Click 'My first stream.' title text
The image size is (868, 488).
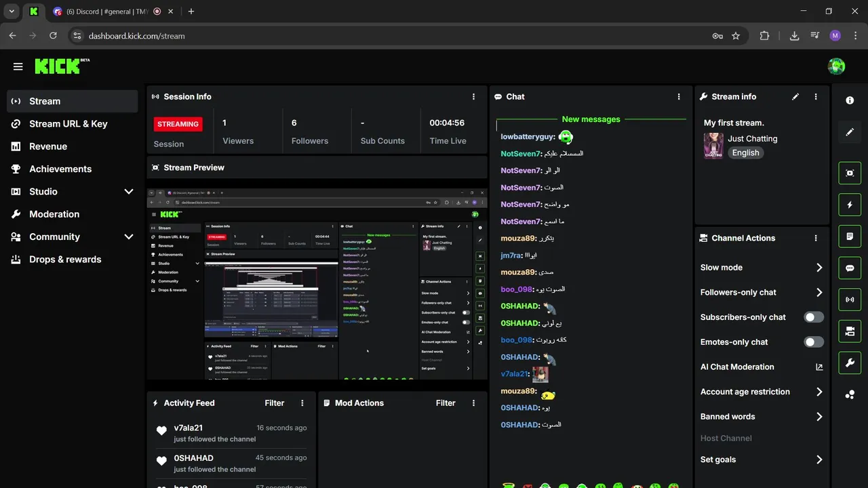(x=734, y=123)
